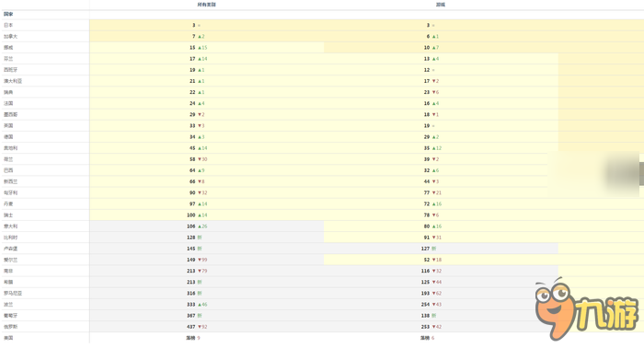
Task: Click red down arrow in 匈牙利 games cell
Action: 433,193
